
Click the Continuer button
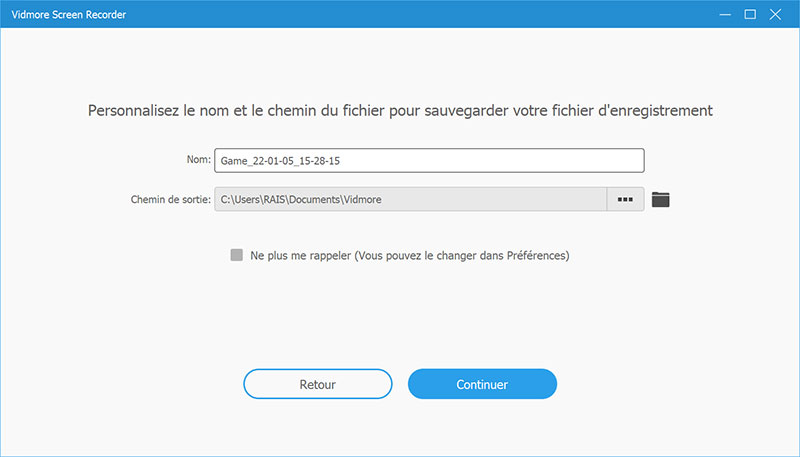482,384
